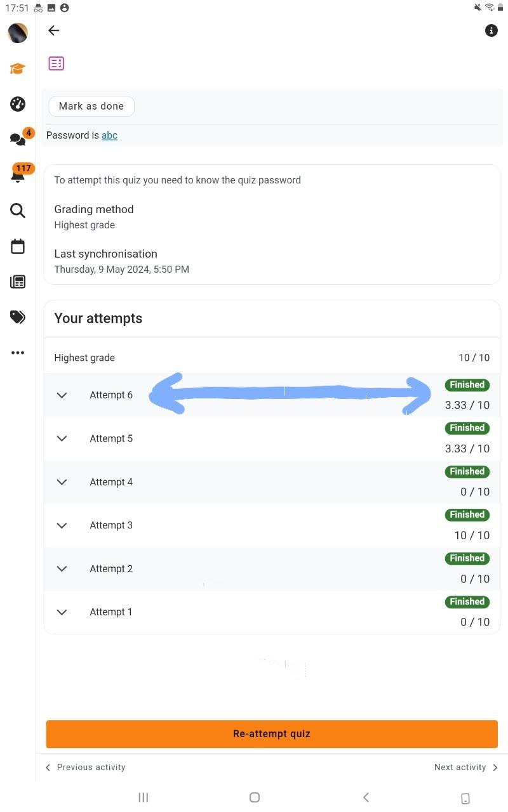Tap the Re-attempt quiz button
508x812 pixels.
click(x=272, y=734)
